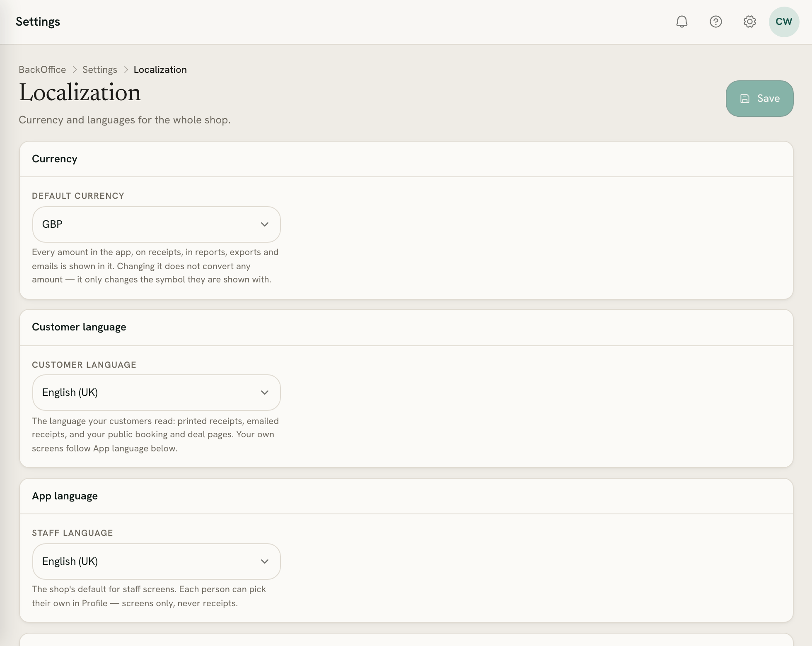Click the customer language description text
This screenshot has width=812, height=646.
point(155,435)
